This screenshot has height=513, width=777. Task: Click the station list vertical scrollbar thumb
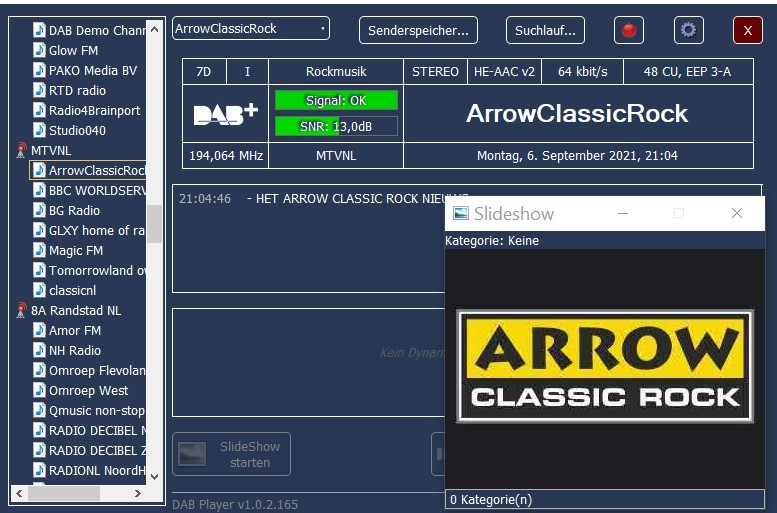(154, 222)
